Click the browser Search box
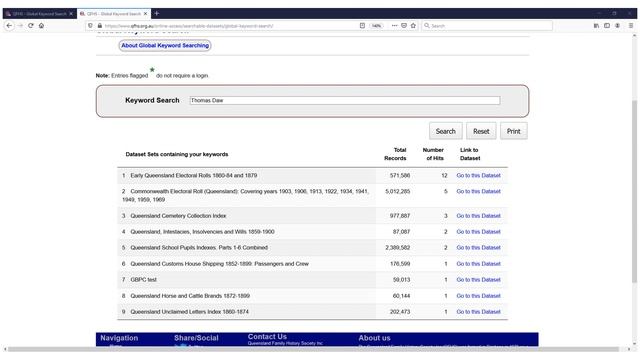Viewport: 640px width, 360px height. (x=487, y=26)
